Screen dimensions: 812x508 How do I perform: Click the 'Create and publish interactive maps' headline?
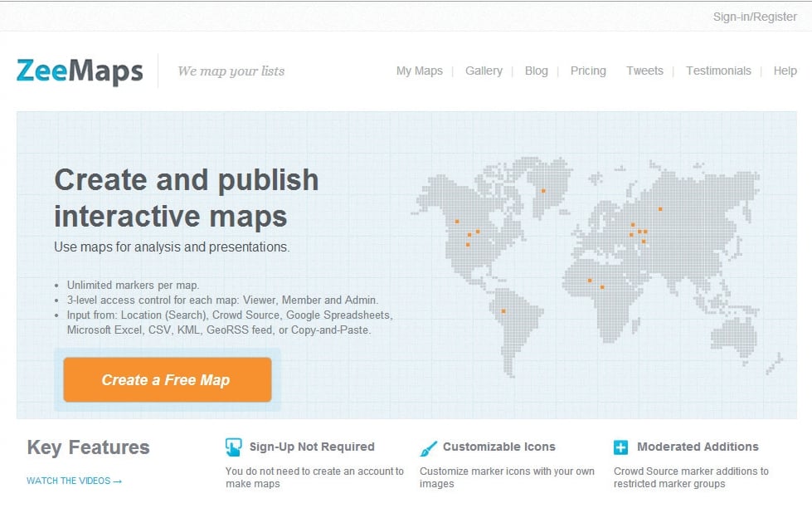pyautogui.click(x=187, y=198)
